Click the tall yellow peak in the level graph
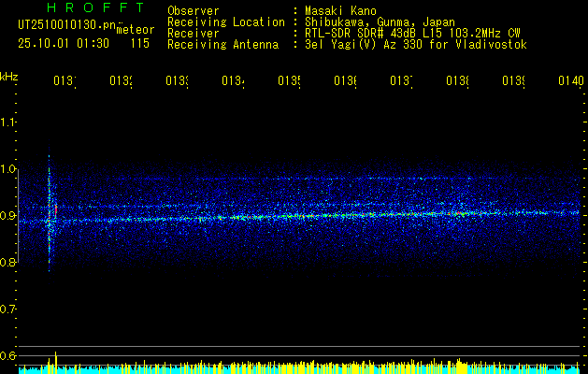The height and width of the screenshot is (374, 588). coord(55,362)
